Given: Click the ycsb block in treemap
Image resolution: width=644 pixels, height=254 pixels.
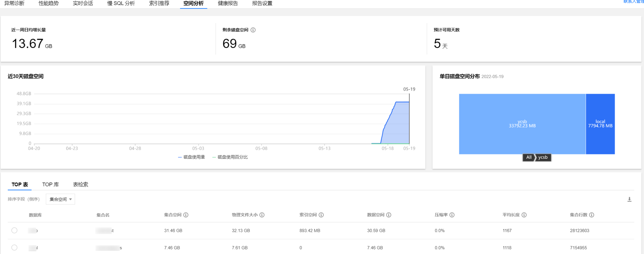Looking at the screenshot, I should click(522, 124).
